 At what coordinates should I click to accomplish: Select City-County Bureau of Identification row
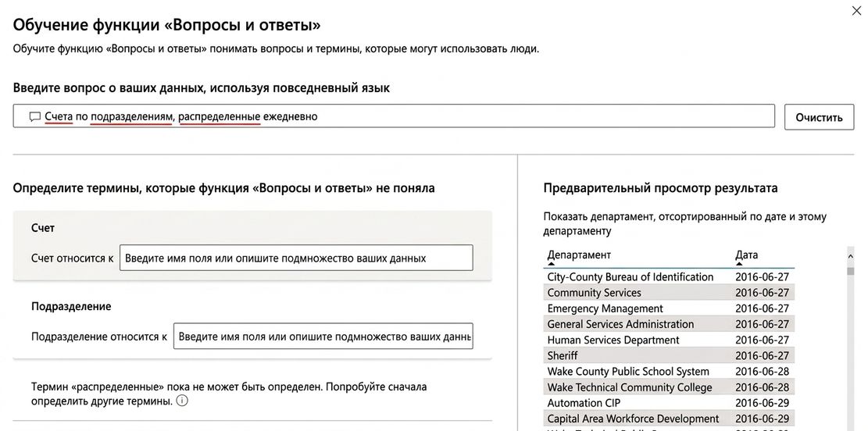tap(669, 276)
